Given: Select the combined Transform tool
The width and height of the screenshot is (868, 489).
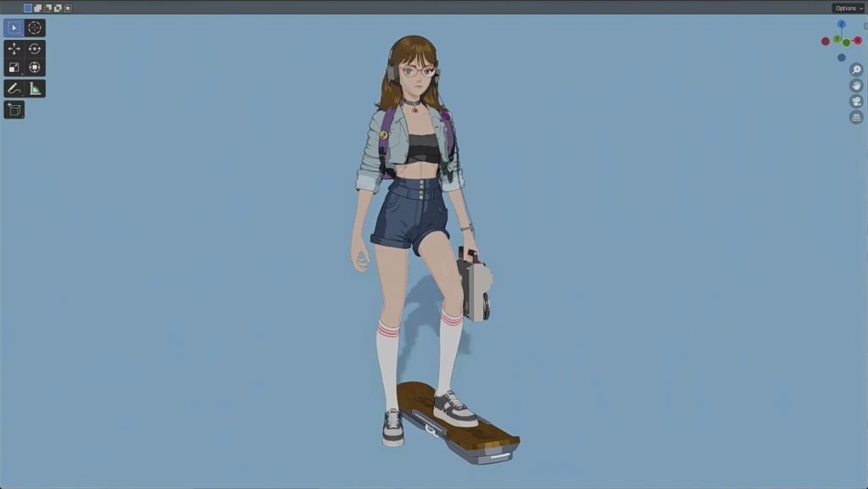Looking at the screenshot, I should tap(34, 68).
